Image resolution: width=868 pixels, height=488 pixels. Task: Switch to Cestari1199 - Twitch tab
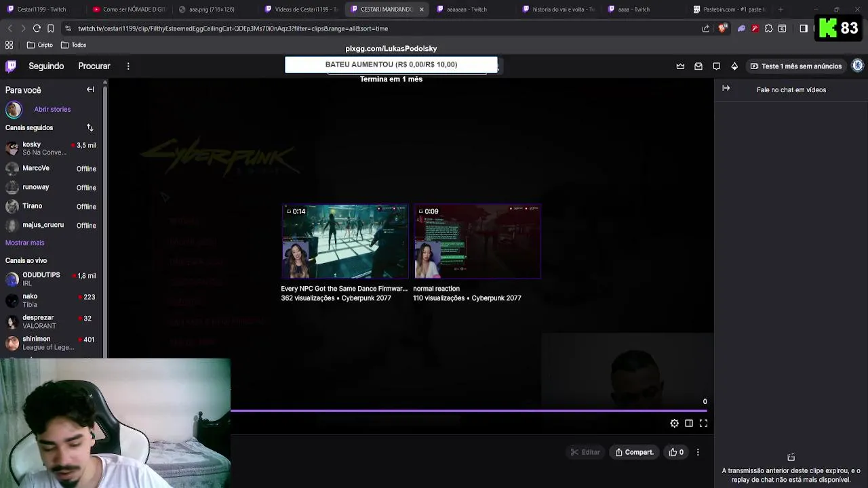point(41,9)
